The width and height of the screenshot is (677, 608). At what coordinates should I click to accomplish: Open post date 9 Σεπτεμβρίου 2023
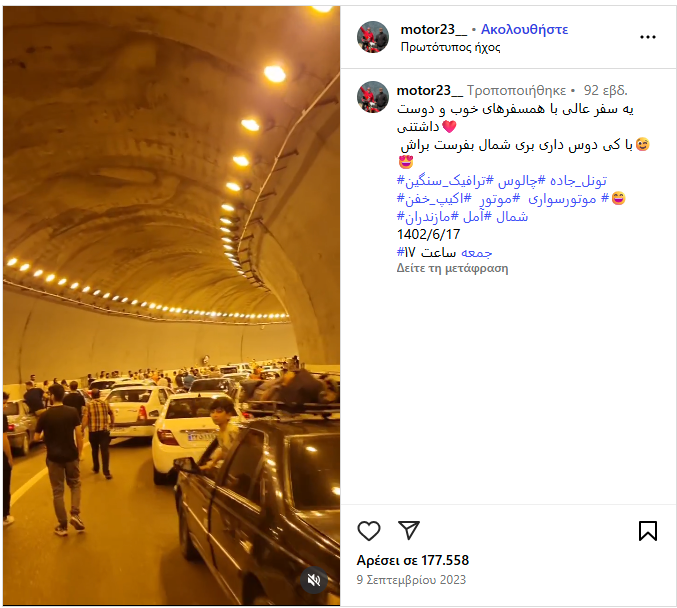coord(411,580)
